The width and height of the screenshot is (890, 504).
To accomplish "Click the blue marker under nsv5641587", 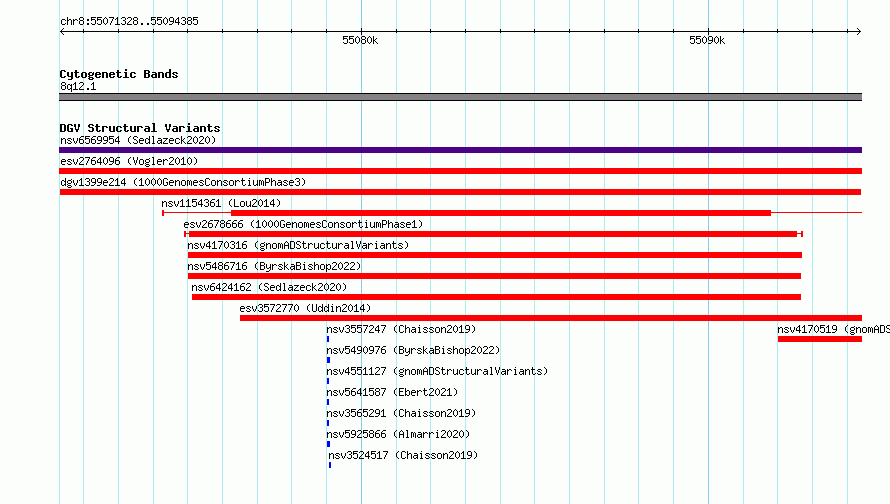I will [x=328, y=402].
